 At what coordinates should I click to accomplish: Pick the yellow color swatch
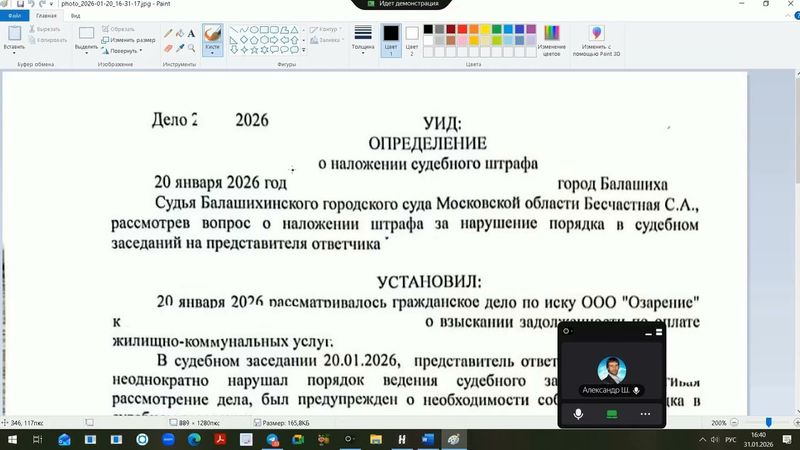click(485, 29)
